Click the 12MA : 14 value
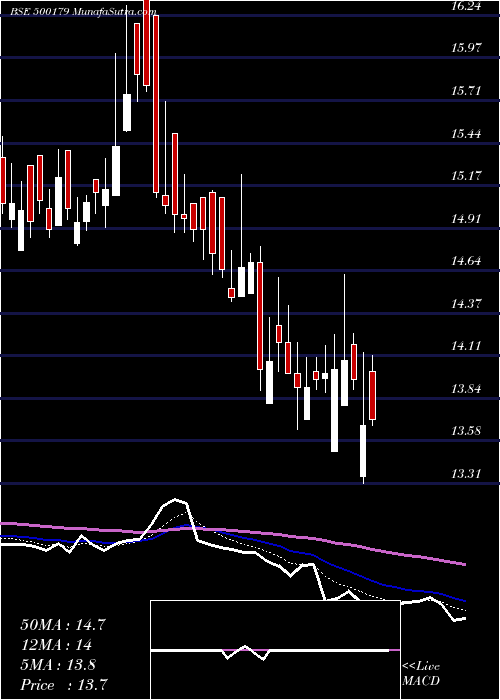The height and width of the screenshot is (700, 500). point(56,645)
